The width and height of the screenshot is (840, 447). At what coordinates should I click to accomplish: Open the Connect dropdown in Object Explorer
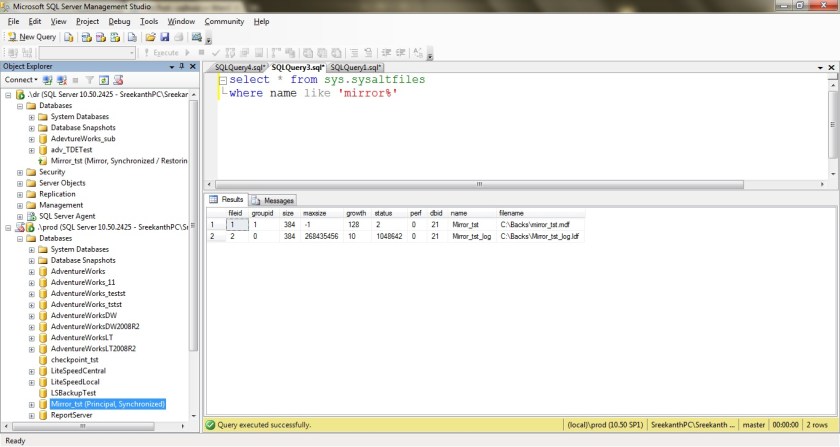click(21, 79)
